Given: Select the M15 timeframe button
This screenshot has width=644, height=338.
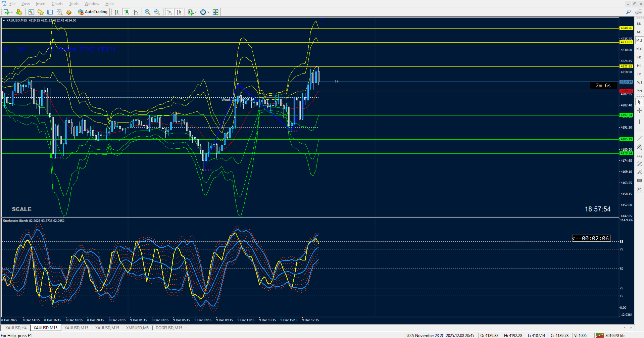Looking at the screenshot, I should pos(639,41).
